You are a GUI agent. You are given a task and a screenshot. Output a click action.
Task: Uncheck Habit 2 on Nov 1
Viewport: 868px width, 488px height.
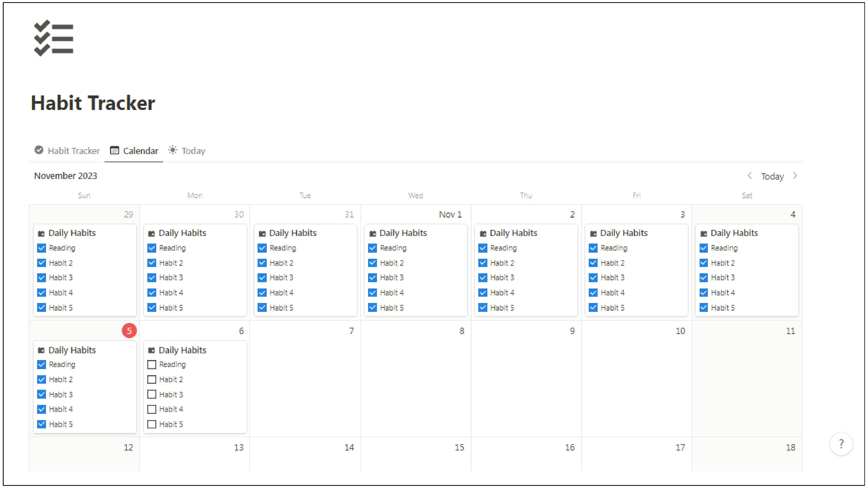click(x=372, y=263)
